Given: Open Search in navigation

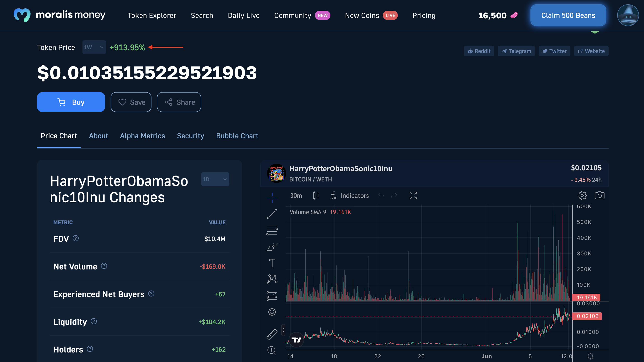Looking at the screenshot, I should pos(202,15).
